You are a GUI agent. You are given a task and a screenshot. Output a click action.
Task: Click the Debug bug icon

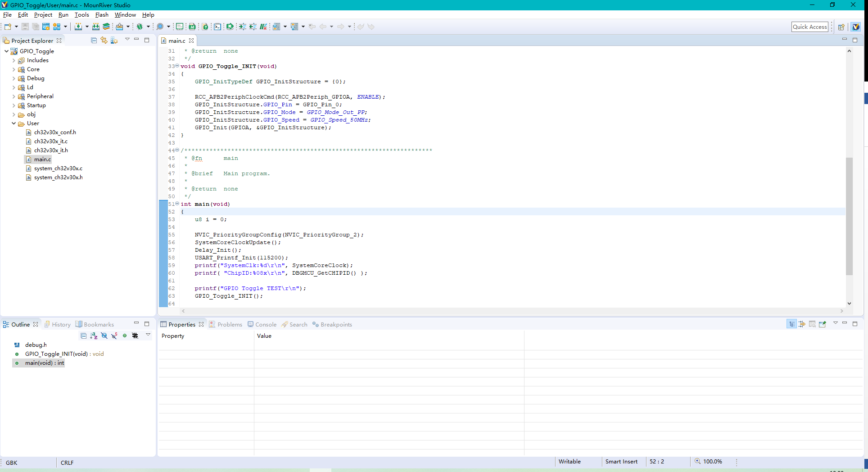(x=140, y=27)
